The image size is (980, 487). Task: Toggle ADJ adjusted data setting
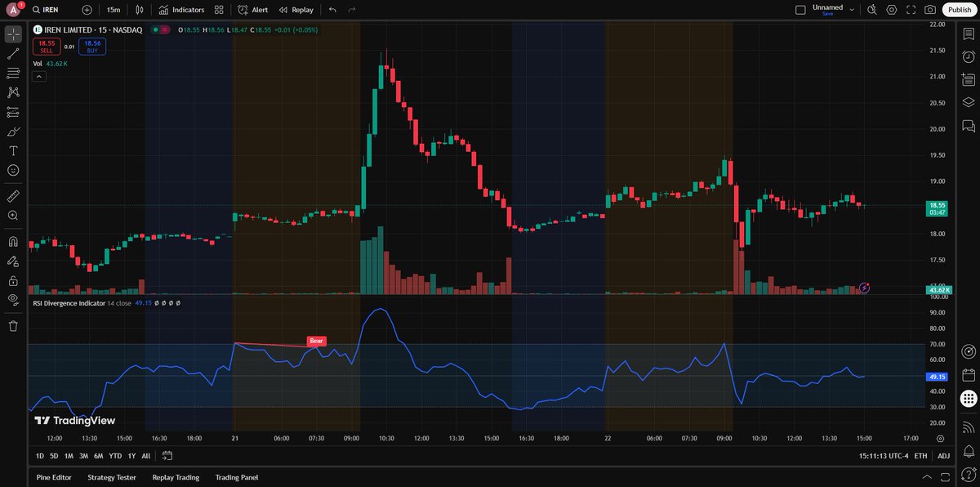pyautogui.click(x=943, y=455)
